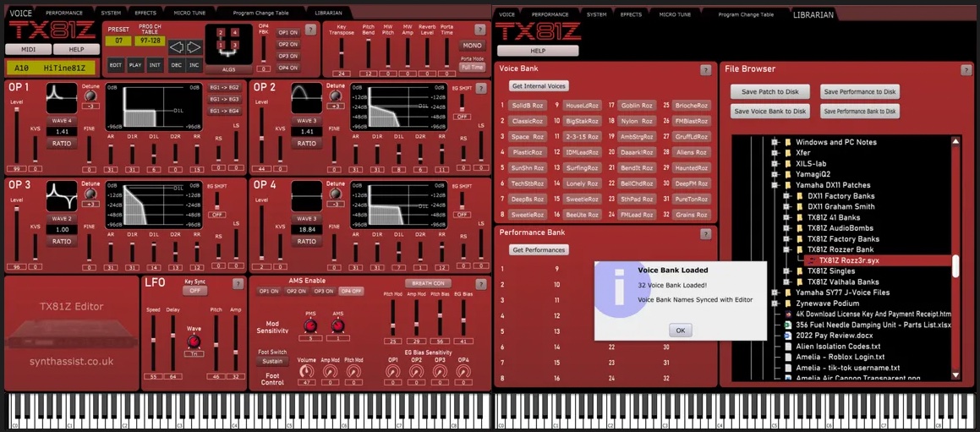The width and height of the screenshot is (980, 432).
Task: Expand the Yamaha SY77 J-Voice Files folder
Action: tap(774, 293)
